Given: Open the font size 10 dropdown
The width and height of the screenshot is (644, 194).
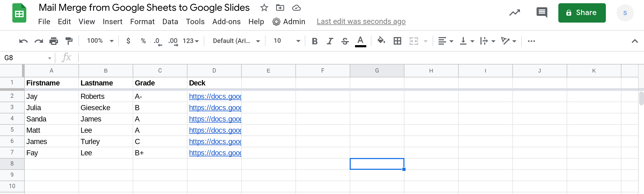Looking at the screenshot, I should click(x=287, y=41).
